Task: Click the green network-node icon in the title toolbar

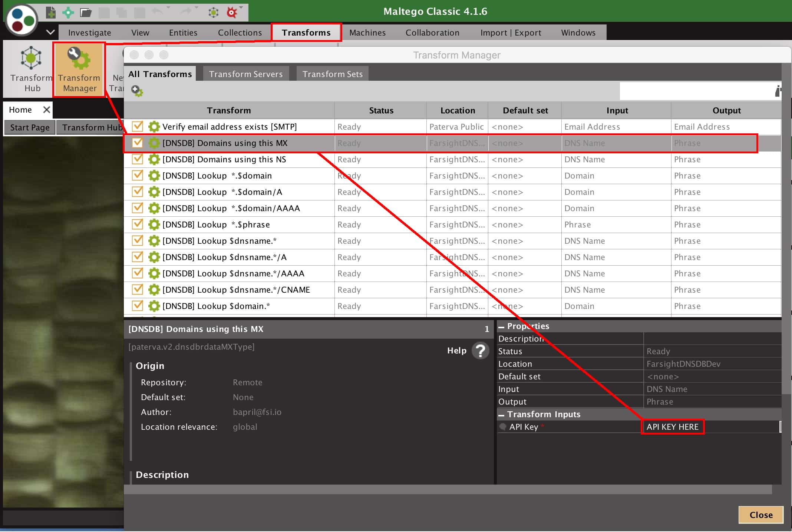Action: click(213, 13)
